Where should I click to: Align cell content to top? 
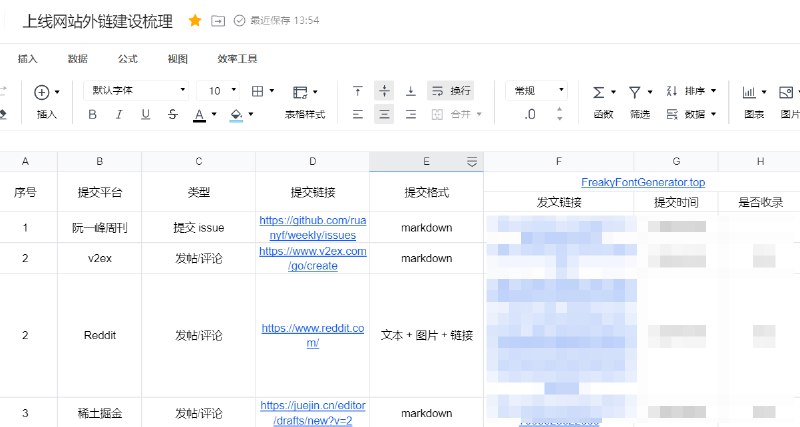(358, 91)
